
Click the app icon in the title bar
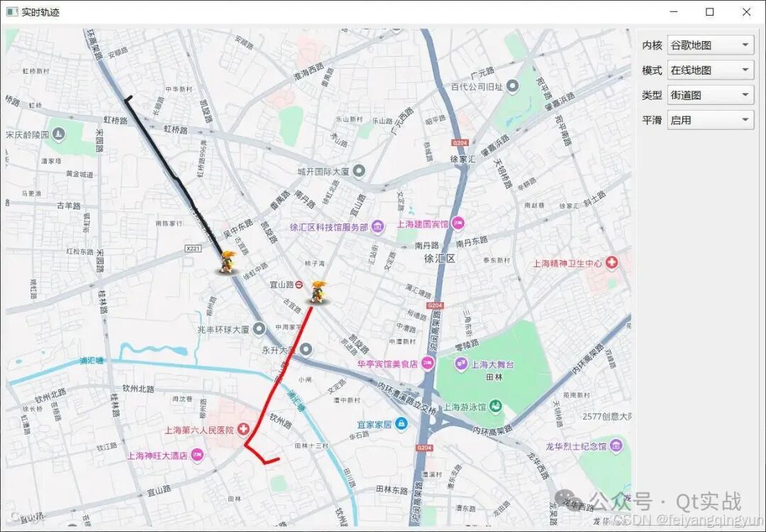click(x=12, y=12)
